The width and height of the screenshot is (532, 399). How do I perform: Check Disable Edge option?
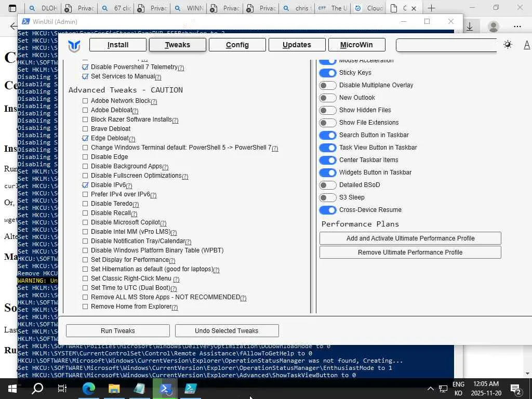click(85, 157)
